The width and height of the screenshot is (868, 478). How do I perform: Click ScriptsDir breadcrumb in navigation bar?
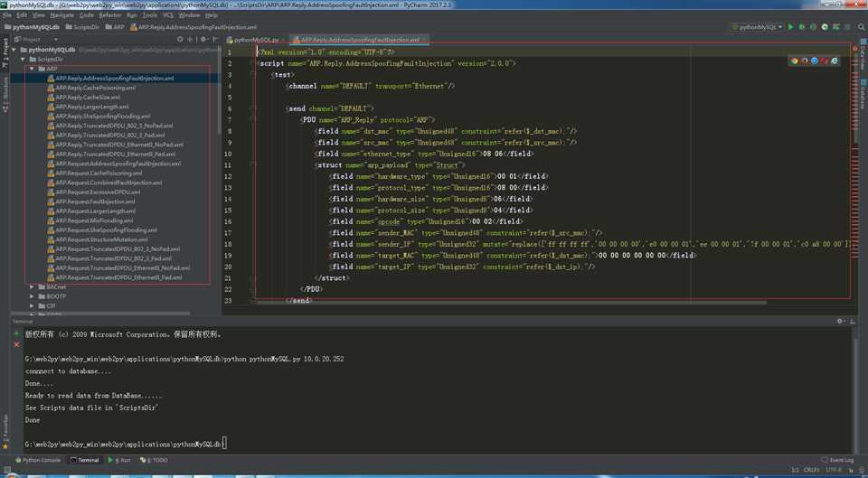tap(82, 26)
